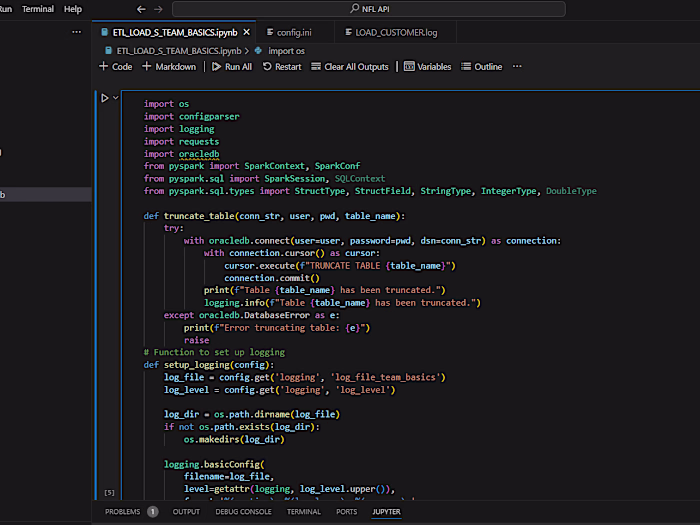
Task: Navigate forward with the right arrow
Action: (x=159, y=9)
